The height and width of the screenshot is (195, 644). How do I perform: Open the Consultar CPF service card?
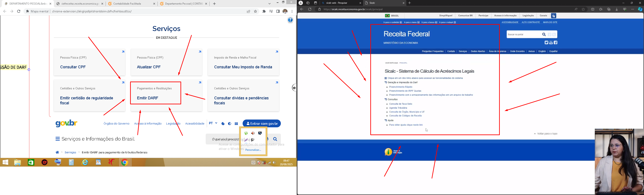tap(89, 62)
